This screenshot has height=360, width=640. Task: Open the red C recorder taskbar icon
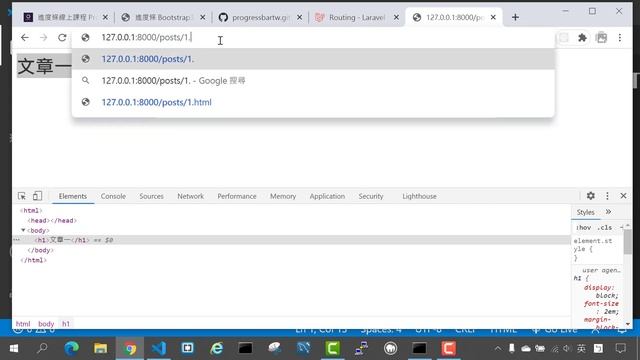448,348
